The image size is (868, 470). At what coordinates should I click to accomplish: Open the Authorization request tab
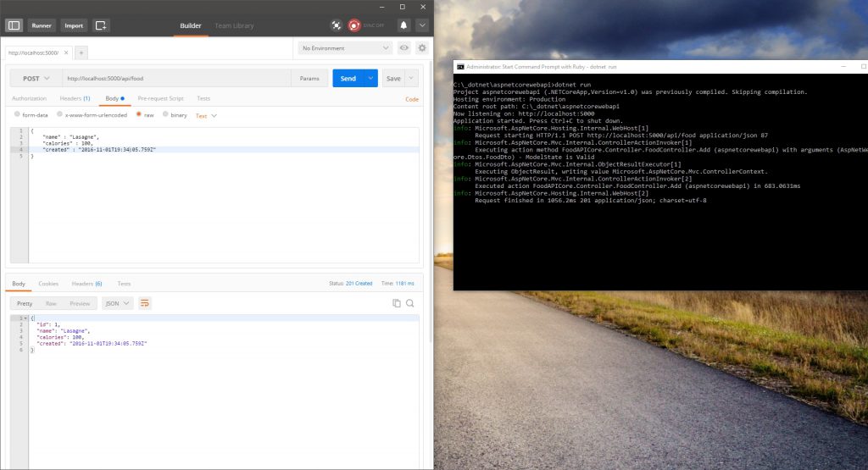30,98
